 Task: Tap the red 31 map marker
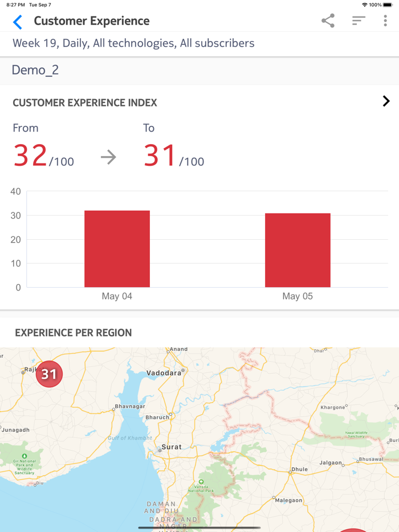click(49, 374)
